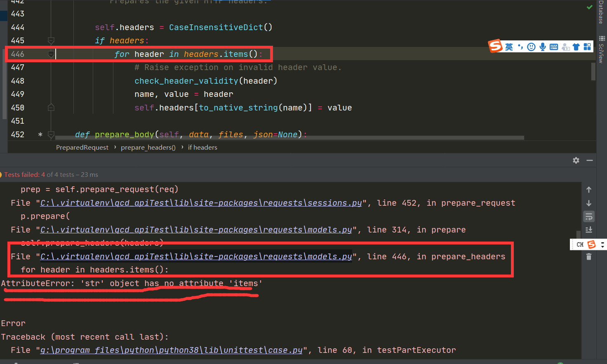Toggle soft-wrap in test console
The height and width of the screenshot is (364, 607).
pyautogui.click(x=589, y=216)
